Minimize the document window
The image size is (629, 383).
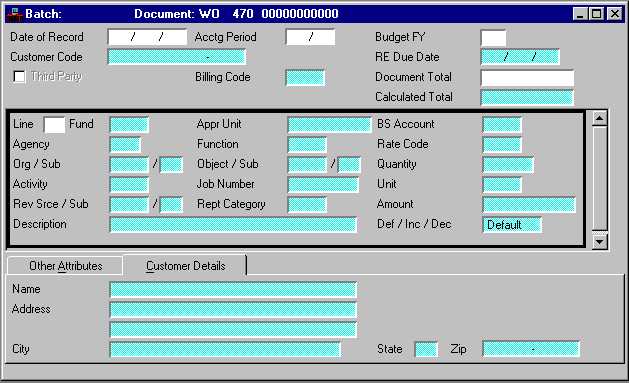[x=580, y=14]
